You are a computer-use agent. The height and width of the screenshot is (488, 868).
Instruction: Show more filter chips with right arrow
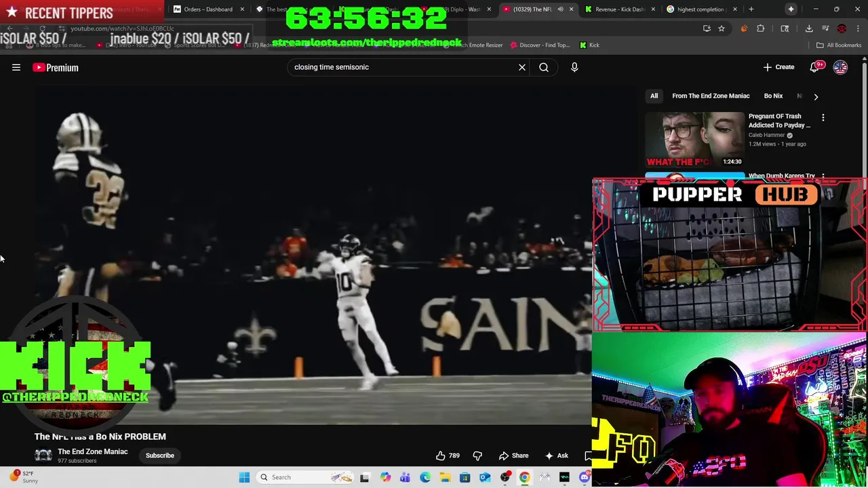[816, 96]
